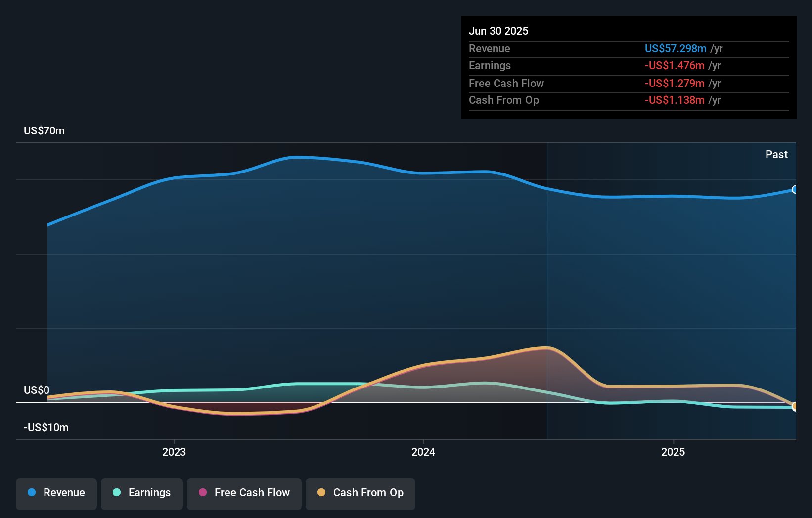
Task: Click the -US$10m y-axis label
Action: pos(46,428)
